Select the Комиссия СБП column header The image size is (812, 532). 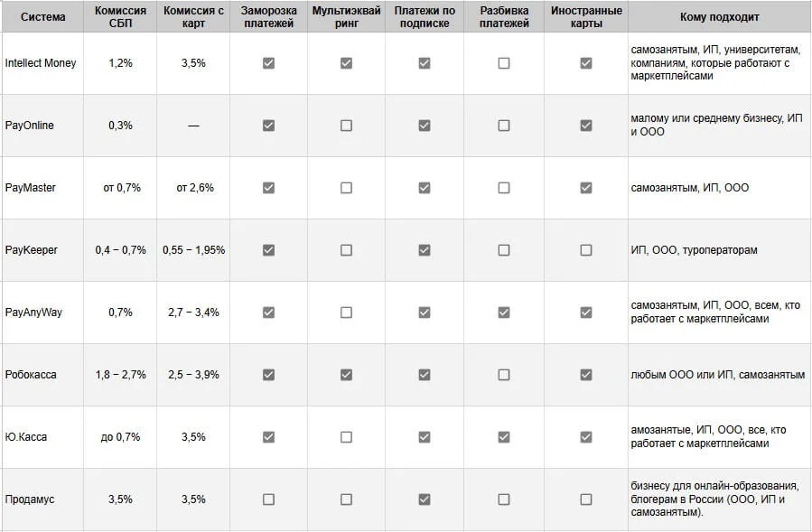120,17
